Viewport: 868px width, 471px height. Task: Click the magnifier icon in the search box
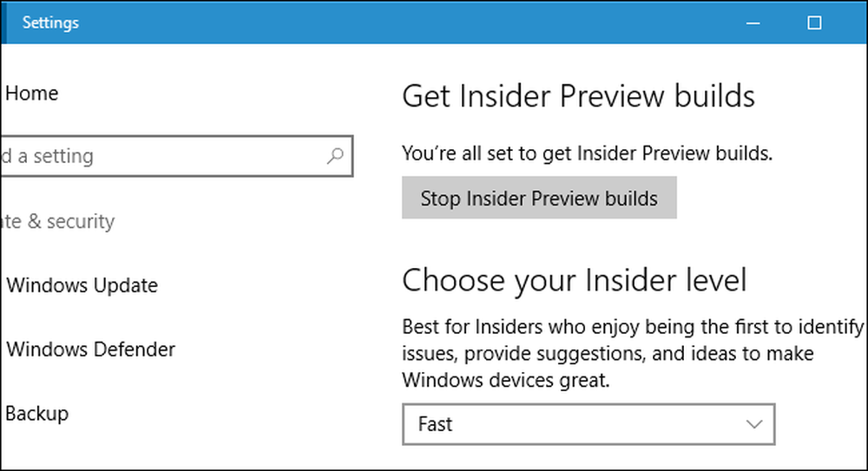pos(335,156)
